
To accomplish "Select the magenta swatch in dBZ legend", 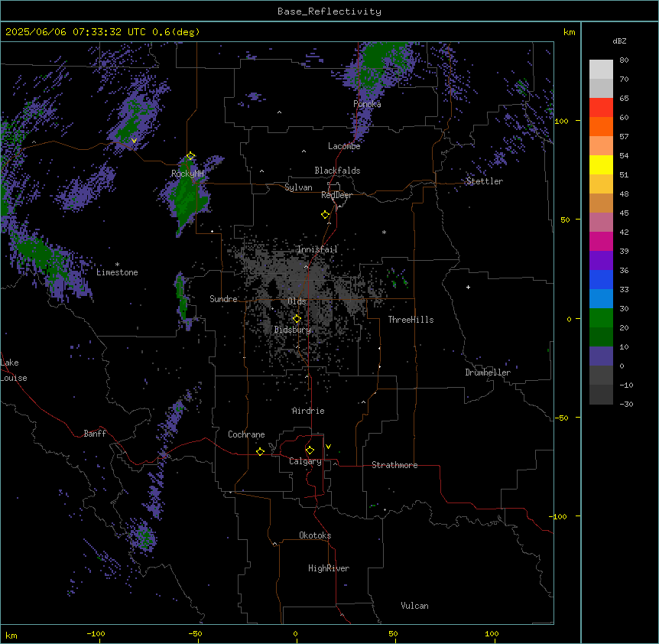I will coord(601,241).
